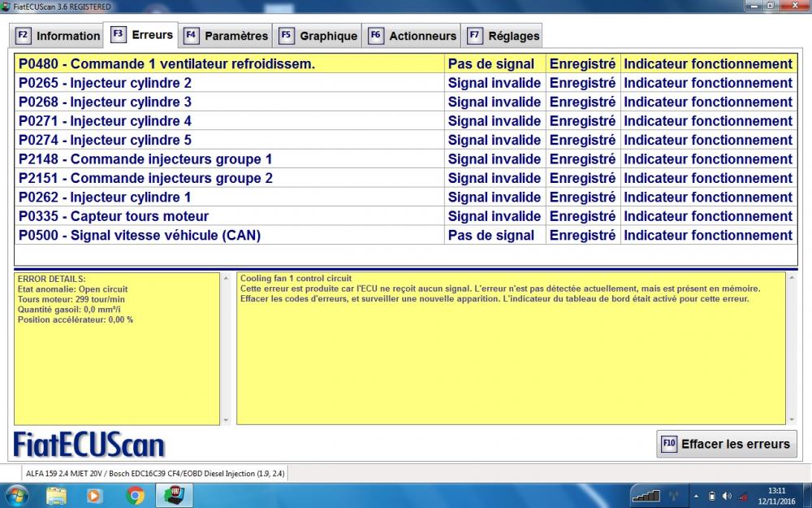Select error P0262 Injecteur cylindre 1
The height and width of the screenshot is (508, 812).
click(x=405, y=198)
